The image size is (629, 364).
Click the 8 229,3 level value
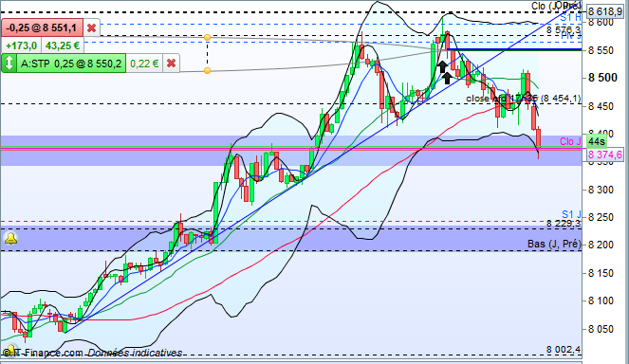(564, 224)
